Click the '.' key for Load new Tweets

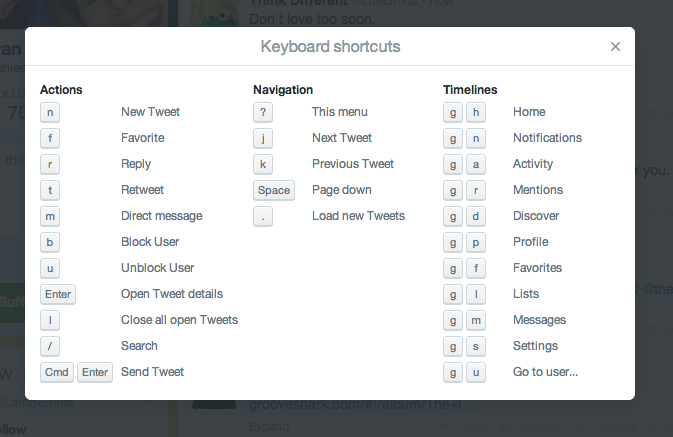tap(263, 216)
